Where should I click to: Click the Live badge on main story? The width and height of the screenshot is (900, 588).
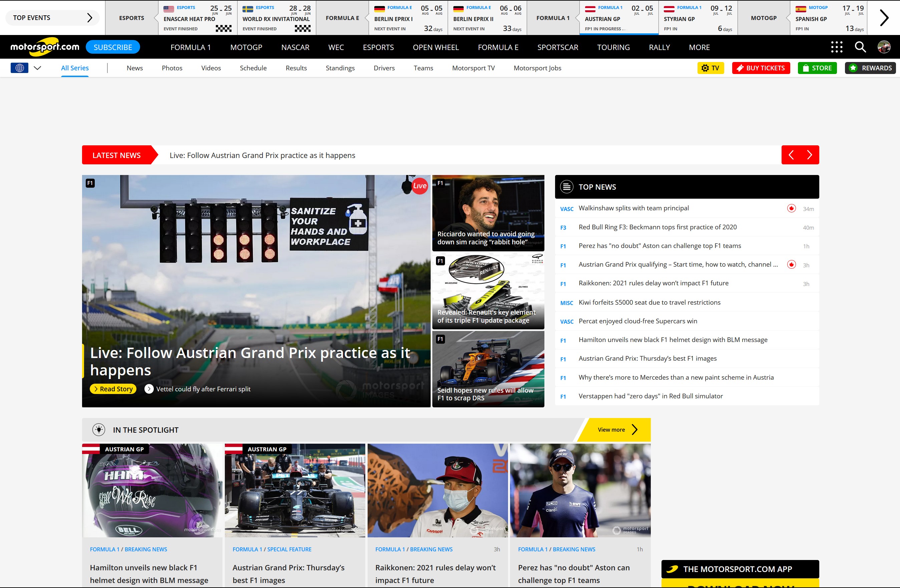pyautogui.click(x=419, y=186)
